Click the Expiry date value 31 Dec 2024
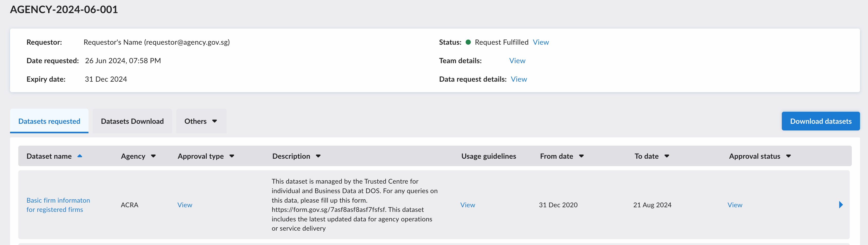Image resolution: width=868 pixels, height=245 pixels. tap(106, 79)
